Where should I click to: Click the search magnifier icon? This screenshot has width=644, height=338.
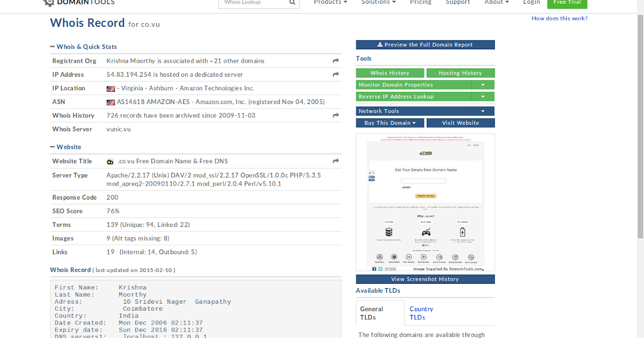click(292, 3)
